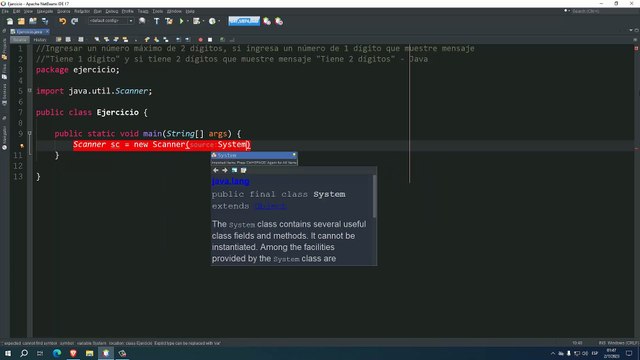
Task: Click the Clean and Build icon
Action: [169, 21]
